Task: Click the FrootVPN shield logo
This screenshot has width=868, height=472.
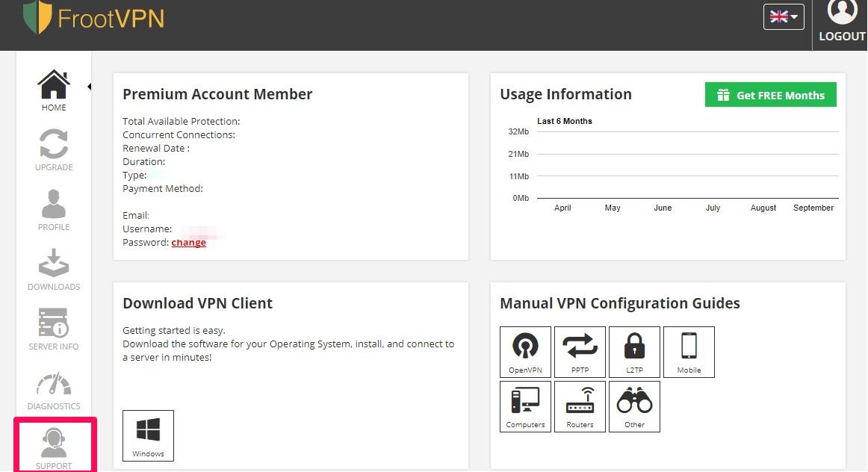Action: click(x=37, y=17)
